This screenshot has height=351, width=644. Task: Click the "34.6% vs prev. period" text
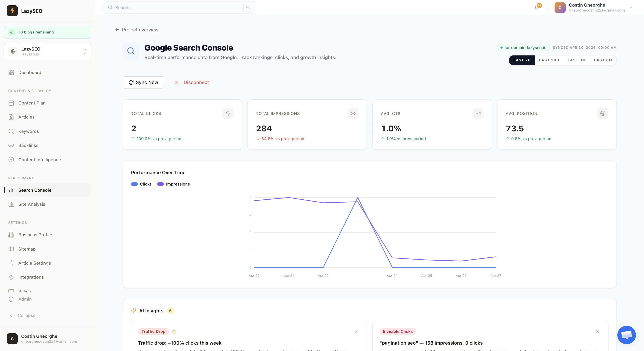coord(283,139)
